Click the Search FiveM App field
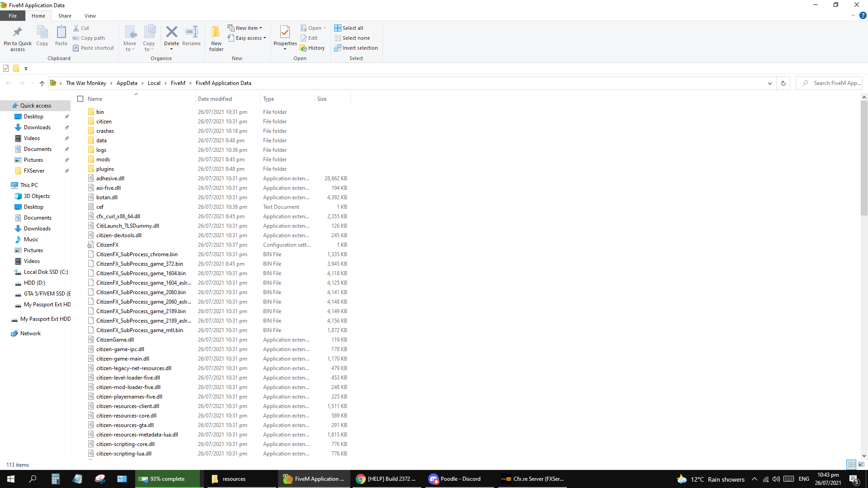 (829, 83)
